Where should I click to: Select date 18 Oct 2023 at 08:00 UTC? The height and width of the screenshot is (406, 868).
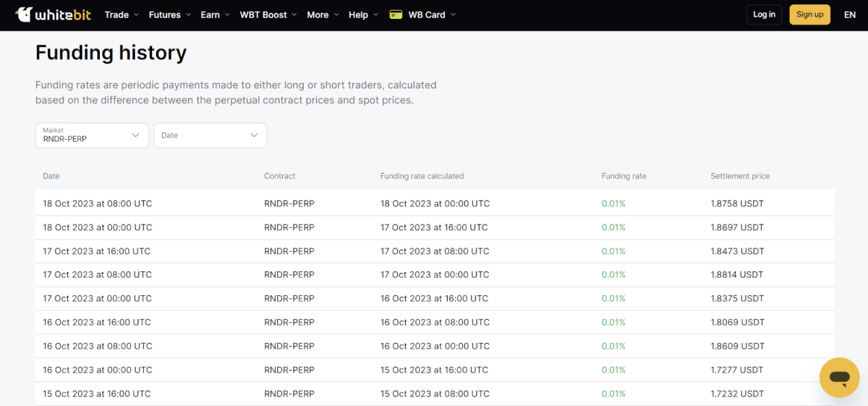click(98, 203)
